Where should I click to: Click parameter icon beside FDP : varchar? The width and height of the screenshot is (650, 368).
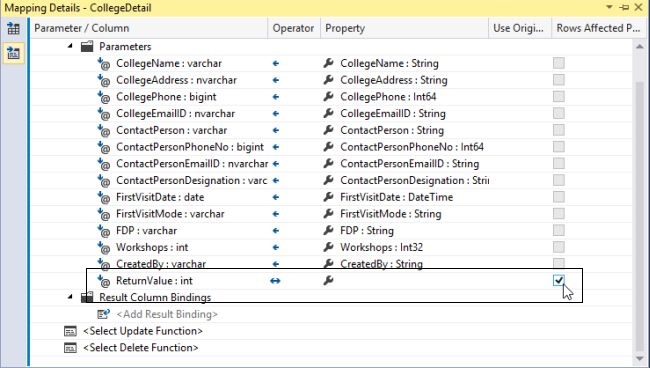pyautogui.click(x=104, y=231)
